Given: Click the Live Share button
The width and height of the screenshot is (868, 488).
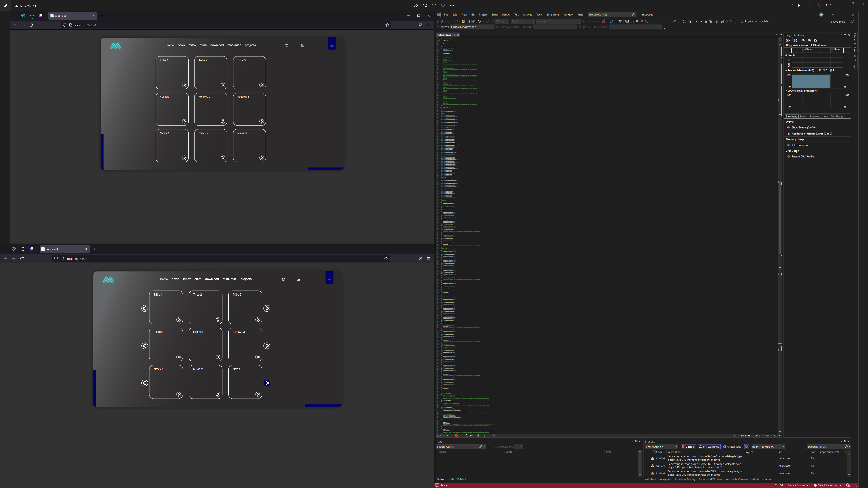Looking at the screenshot, I should 837,21.
